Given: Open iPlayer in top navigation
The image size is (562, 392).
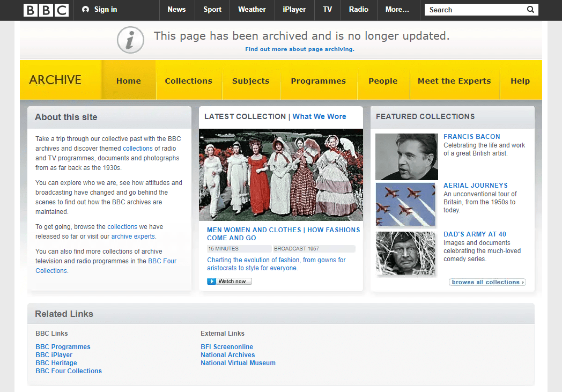Looking at the screenshot, I should 294,9.
